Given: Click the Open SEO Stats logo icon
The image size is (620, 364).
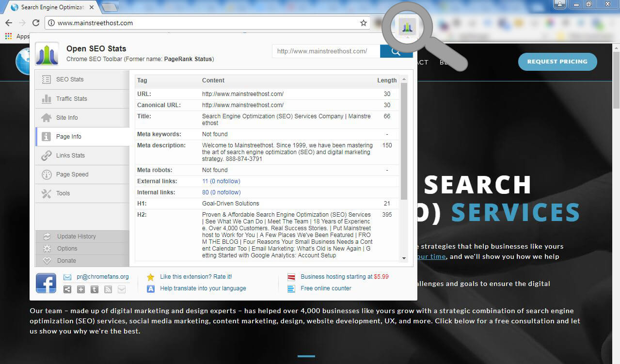Looking at the screenshot, I should tap(47, 53).
